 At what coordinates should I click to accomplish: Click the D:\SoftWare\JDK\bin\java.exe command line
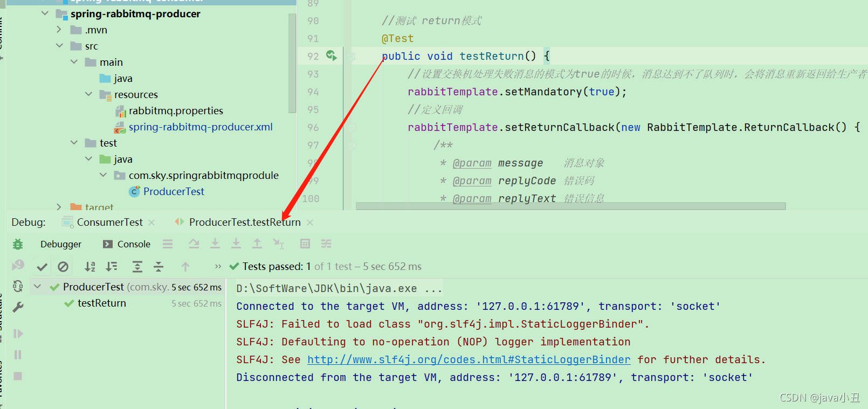[x=339, y=288]
